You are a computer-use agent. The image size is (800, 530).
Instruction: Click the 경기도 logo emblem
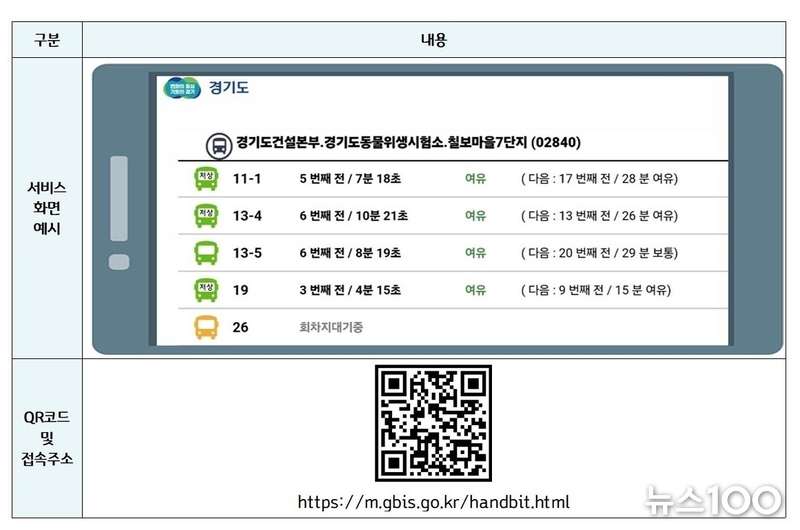tap(182, 88)
